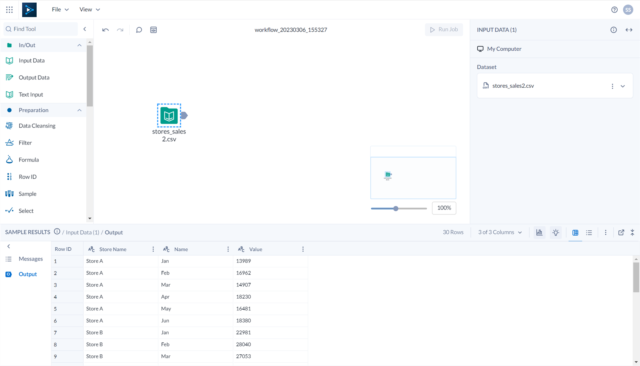Viewport: 640px width, 366px height.
Task: Click the Alteryx Designer logo
Action: tap(29, 9)
